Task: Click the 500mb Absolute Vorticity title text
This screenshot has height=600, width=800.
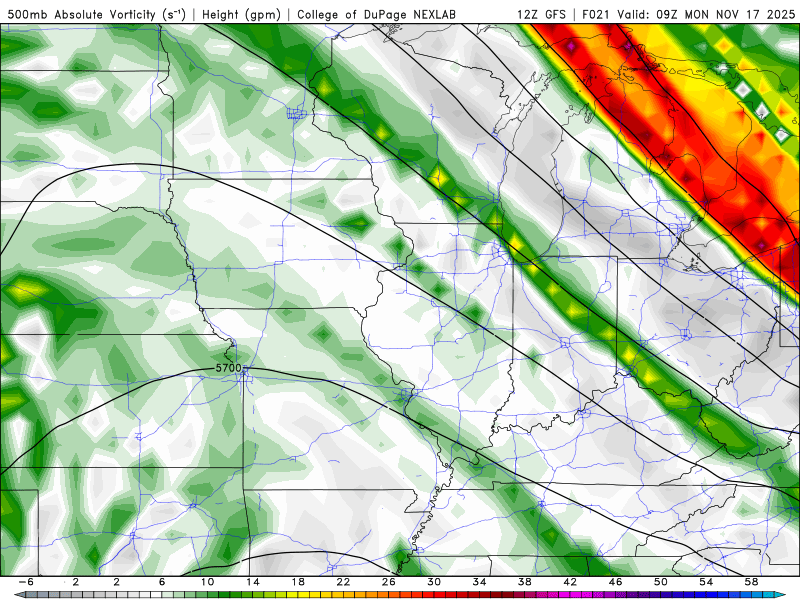Action: coord(97,15)
